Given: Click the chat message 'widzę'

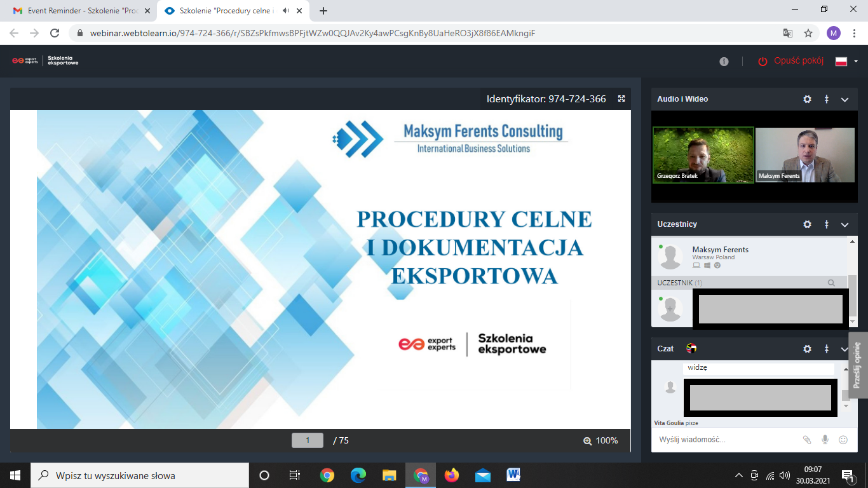Looking at the screenshot, I should 697,367.
